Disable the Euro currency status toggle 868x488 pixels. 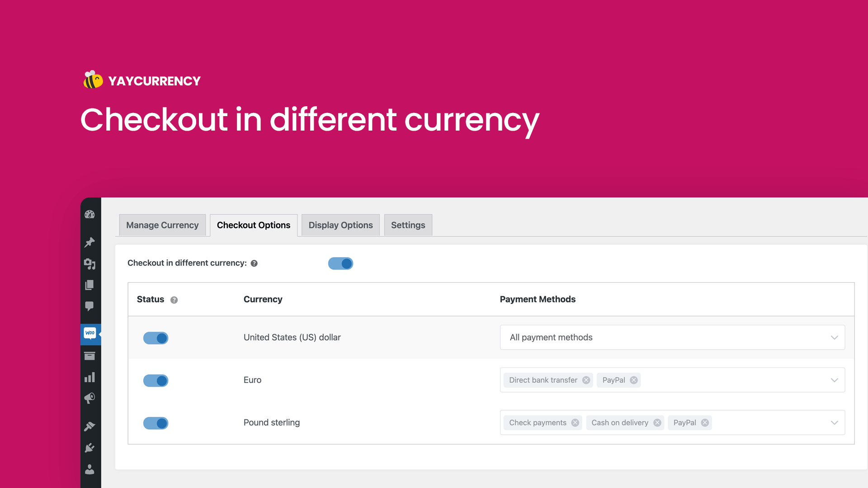pos(155,380)
